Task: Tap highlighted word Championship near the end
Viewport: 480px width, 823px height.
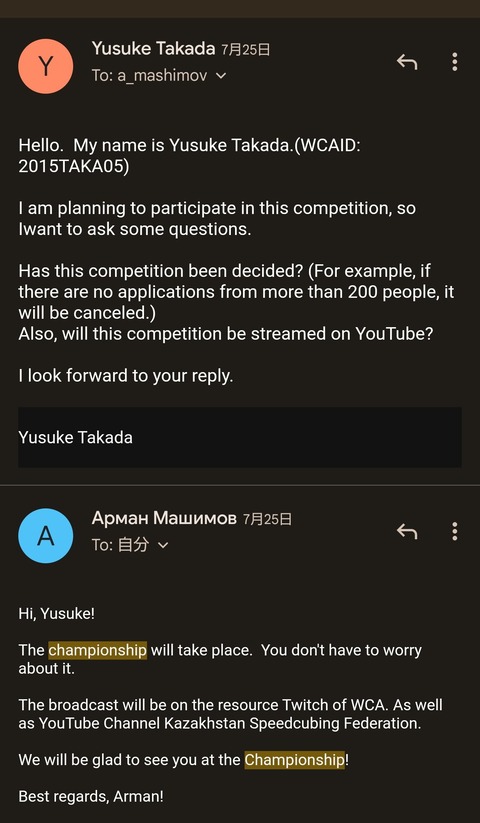Action: pyautogui.click(x=294, y=759)
